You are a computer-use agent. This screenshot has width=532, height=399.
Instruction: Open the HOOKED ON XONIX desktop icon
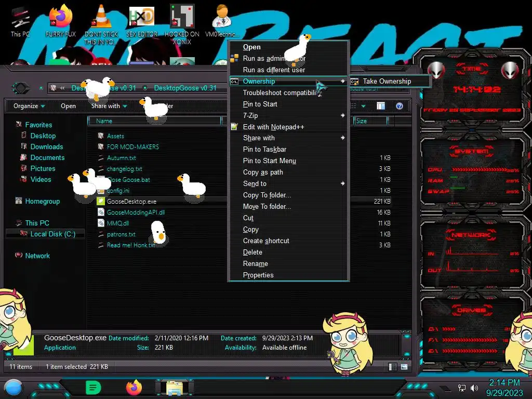click(182, 24)
